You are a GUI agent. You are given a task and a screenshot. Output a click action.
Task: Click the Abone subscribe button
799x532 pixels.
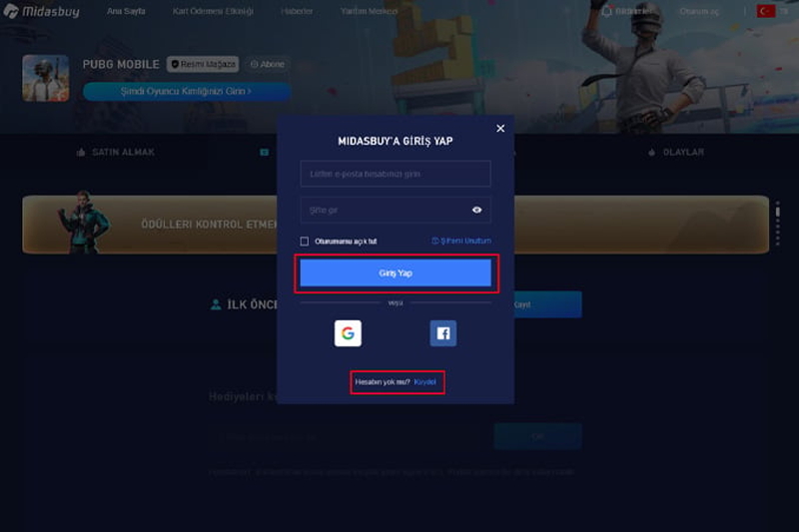(268, 64)
